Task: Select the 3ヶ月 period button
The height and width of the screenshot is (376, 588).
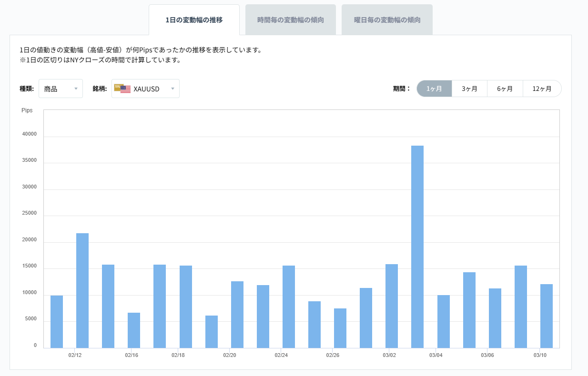Action: pyautogui.click(x=469, y=89)
